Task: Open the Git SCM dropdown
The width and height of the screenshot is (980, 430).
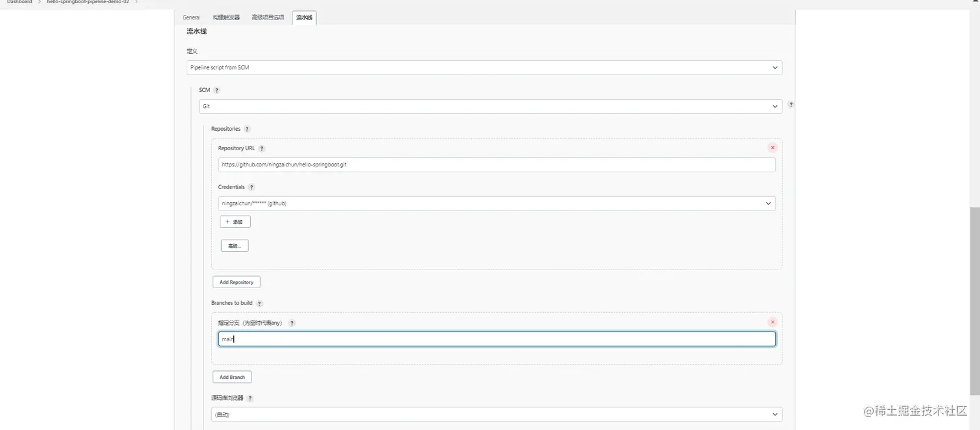Action: click(491, 106)
